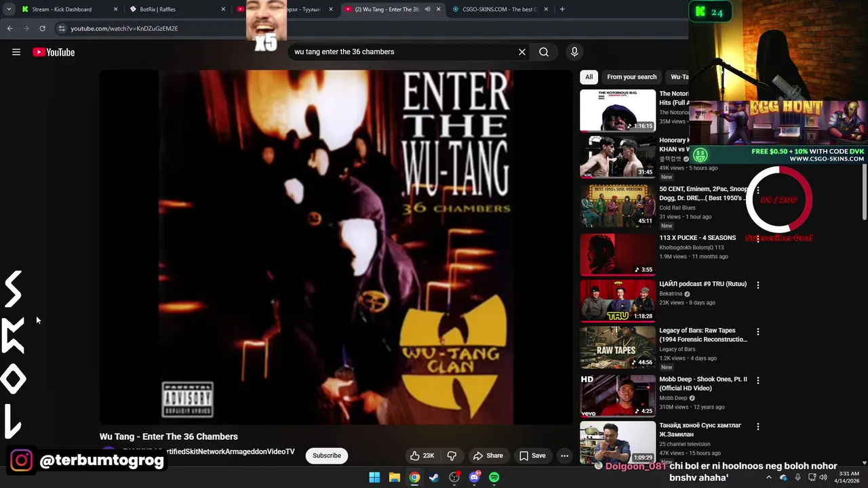The image size is (868, 488).
Task: Open options for 113 X PUCKE video
Action: pos(758,239)
